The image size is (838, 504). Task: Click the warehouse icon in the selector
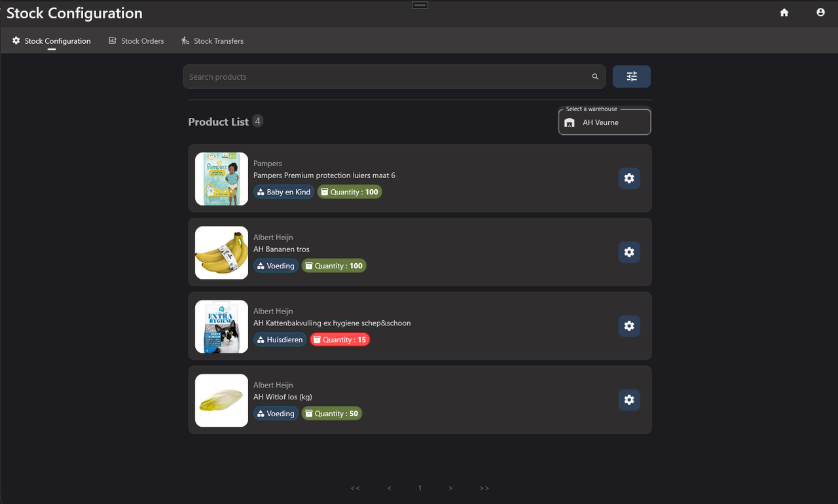(x=570, y=122)
